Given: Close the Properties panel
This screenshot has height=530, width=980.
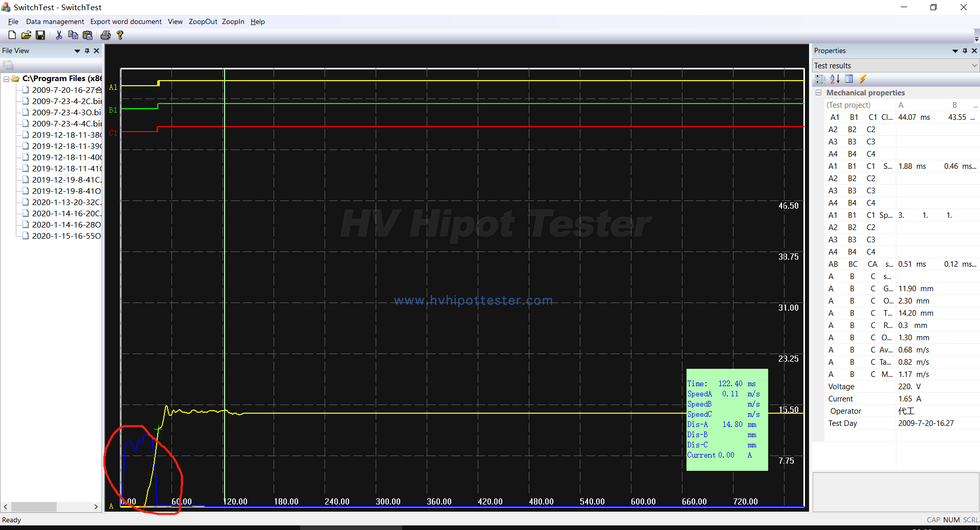Looking at the screenshot, I should [x=974, y=51].
